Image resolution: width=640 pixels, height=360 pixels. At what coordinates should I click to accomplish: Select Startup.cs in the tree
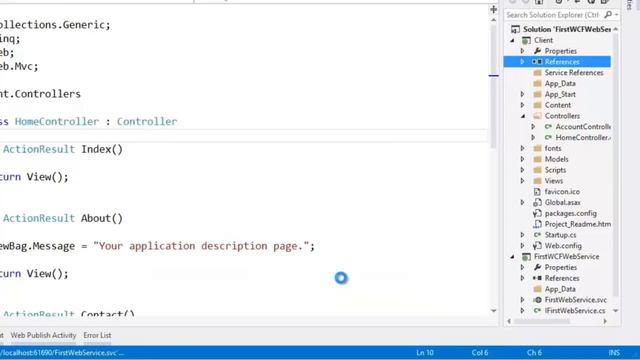(x=560, y=235)
